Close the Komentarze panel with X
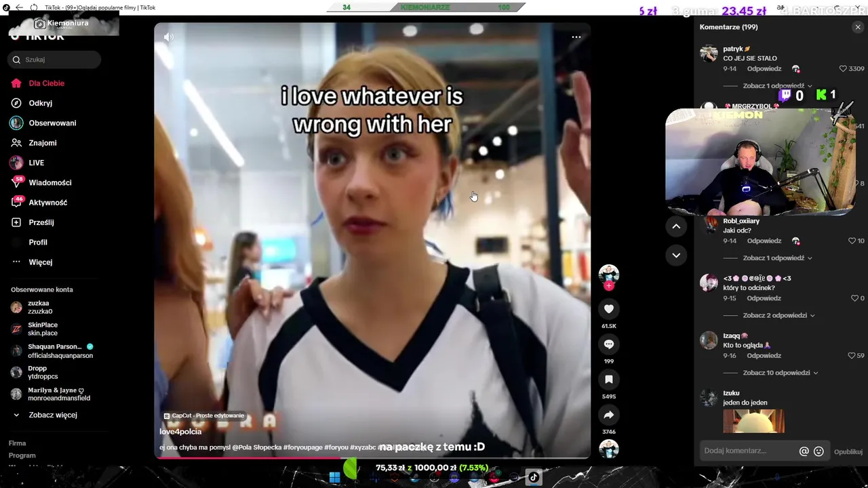Viewport: 868px width, 488px height. [858, 27]
